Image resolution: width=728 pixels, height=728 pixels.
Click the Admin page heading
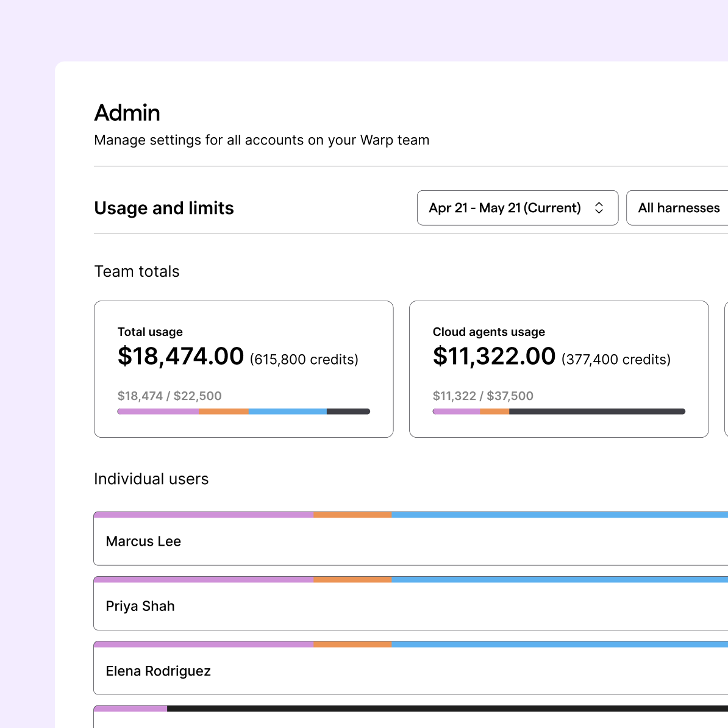[127, 113]
